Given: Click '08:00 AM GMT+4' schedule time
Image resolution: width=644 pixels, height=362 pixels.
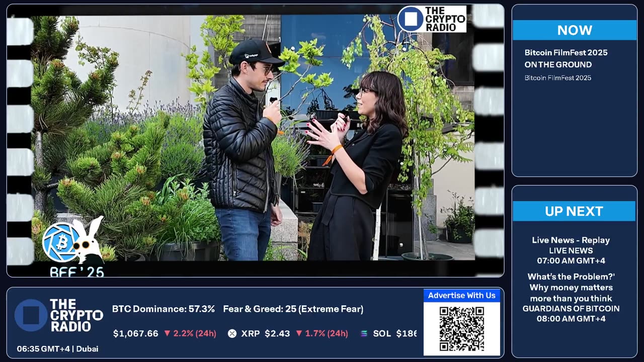Looking at the screenshot, I should (571, 319).
